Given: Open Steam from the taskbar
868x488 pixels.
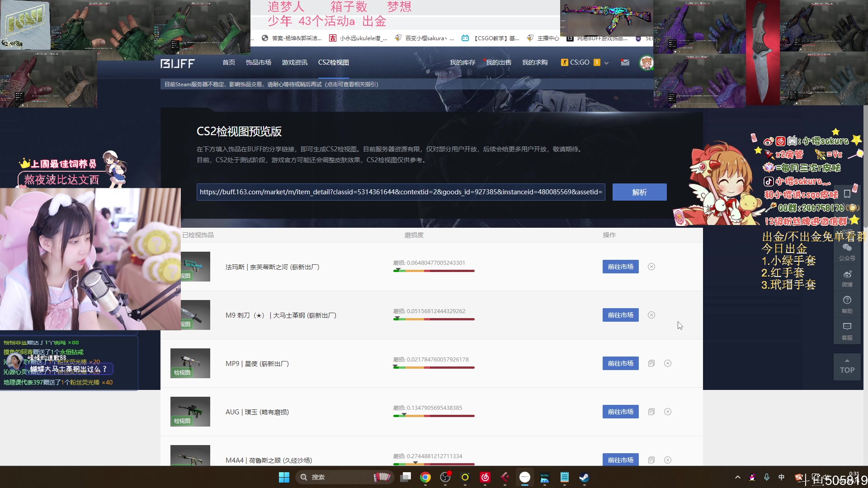Looking at the screenshot, I should coord(585,477).
